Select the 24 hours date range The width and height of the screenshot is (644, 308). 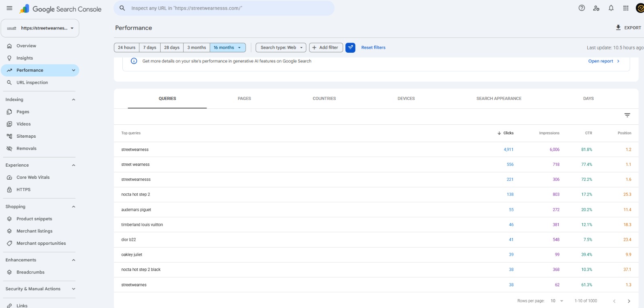coord(127,48)
